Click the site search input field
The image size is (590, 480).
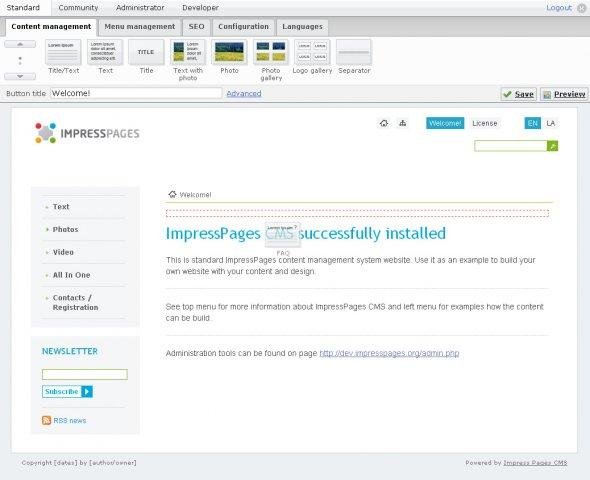click(x=511, y=146)
